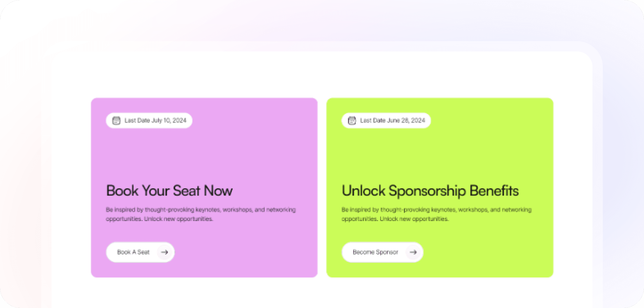Click the calendar icon in the pink card
This screenshot has width=644, height=308.
click(x=116, y=120)
